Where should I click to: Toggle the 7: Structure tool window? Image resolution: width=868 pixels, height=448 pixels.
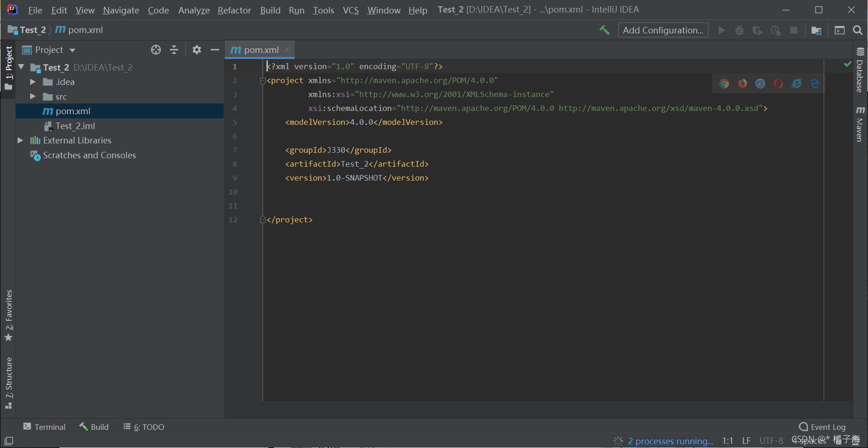pos(8,383)
